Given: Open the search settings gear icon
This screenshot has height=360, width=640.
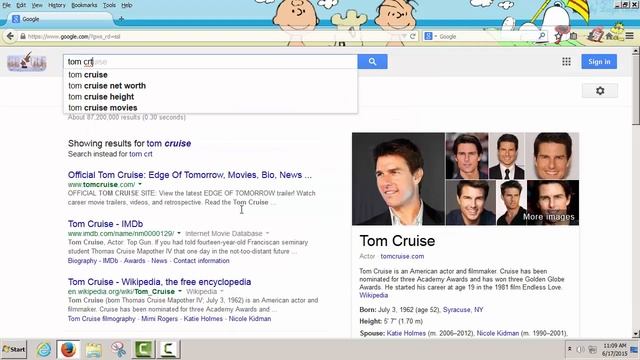Looking at the screenshot, I should pyautogui.click(x=600, y=91).
